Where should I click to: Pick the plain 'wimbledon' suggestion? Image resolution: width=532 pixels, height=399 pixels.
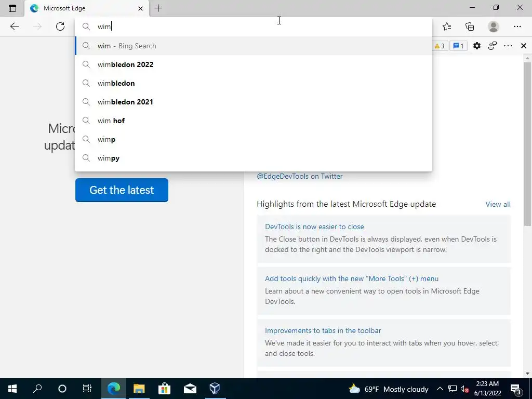point(254,83)
